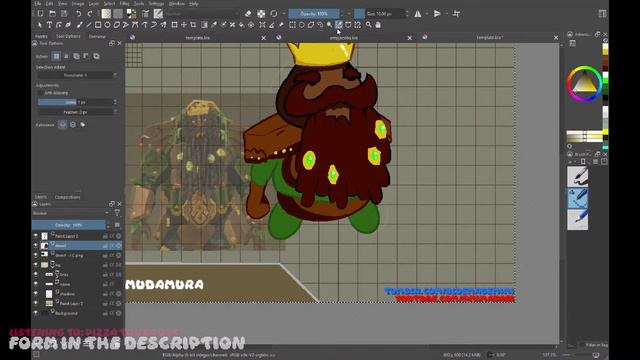Select the Rectangular Selection tool
640x360 pixels.
point(292,25)
